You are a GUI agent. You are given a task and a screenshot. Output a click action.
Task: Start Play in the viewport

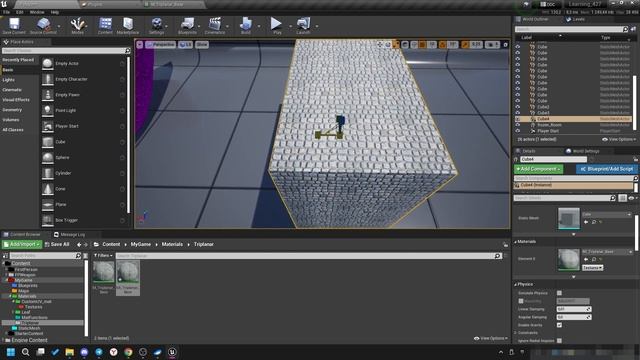[277, 26]
